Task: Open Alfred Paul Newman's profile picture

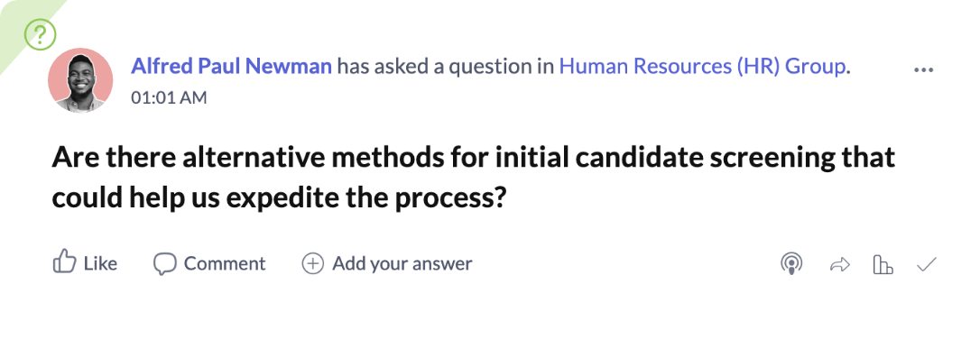Action: (80, 80)
